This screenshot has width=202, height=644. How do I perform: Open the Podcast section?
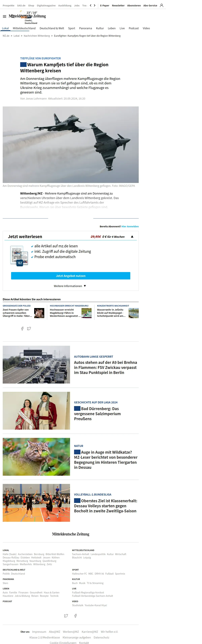point(134,28)
